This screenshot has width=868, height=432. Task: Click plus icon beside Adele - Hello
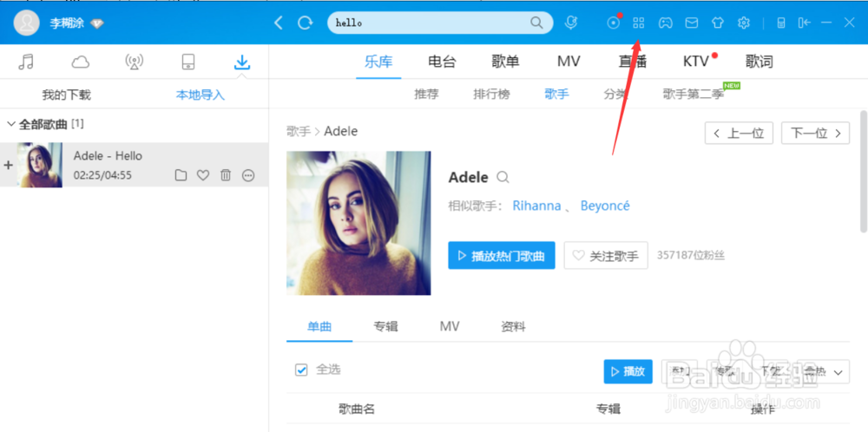click(9, 165)
